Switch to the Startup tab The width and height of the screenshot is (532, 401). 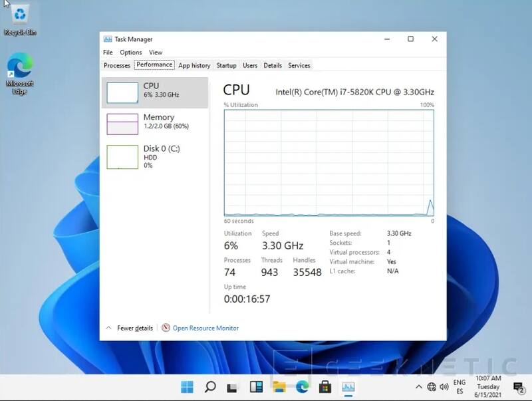coord(226,65)
